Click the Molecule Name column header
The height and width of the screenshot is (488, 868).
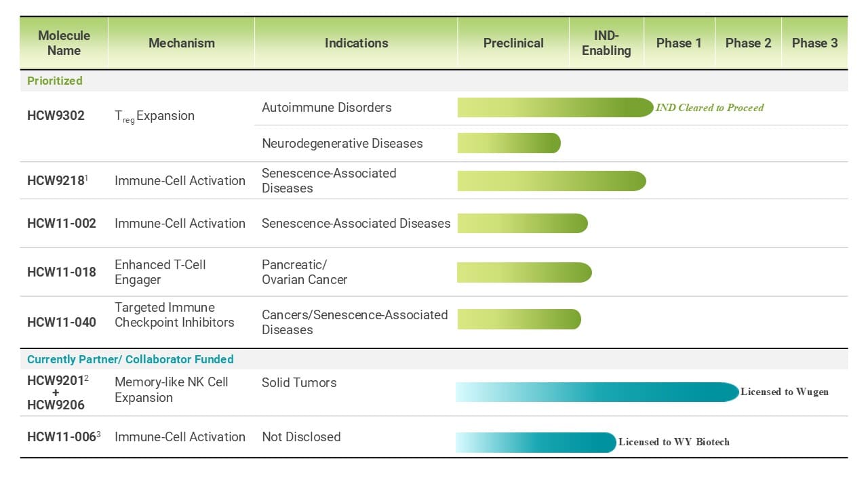point(64,43)
